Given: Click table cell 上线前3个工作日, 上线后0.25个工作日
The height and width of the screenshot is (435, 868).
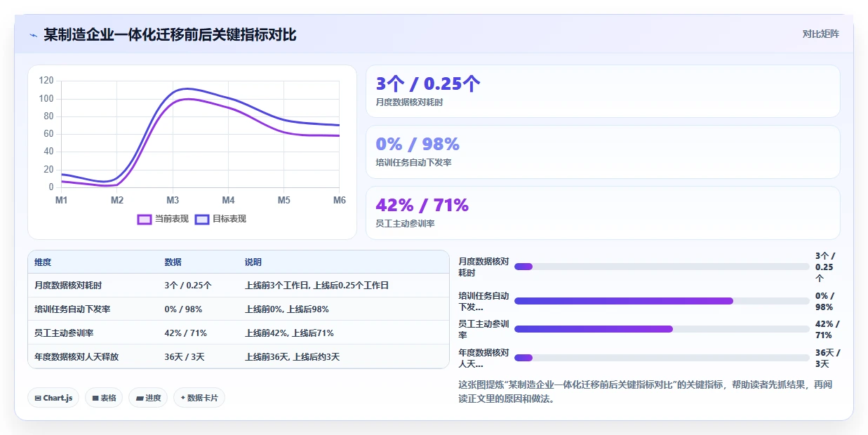Looking at the screenshot, I should (x=316, y=286).
